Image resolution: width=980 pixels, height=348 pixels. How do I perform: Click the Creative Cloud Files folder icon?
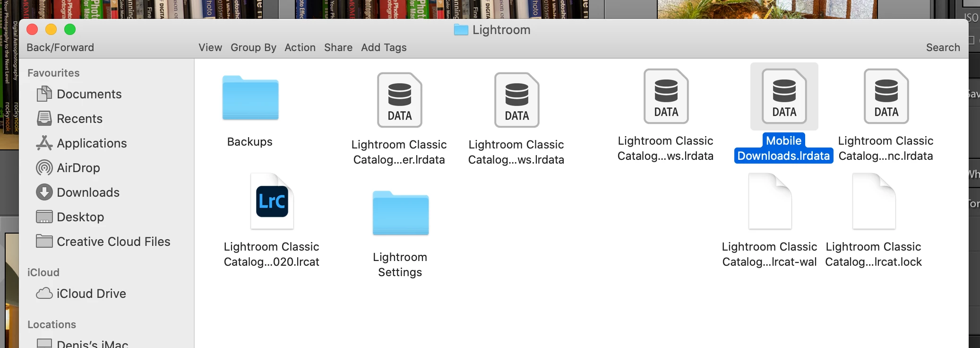[x=44, y=242]
